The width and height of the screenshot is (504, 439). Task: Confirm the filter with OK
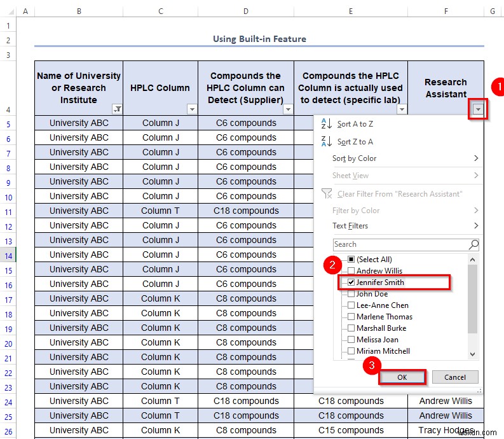tap(402, 377)
